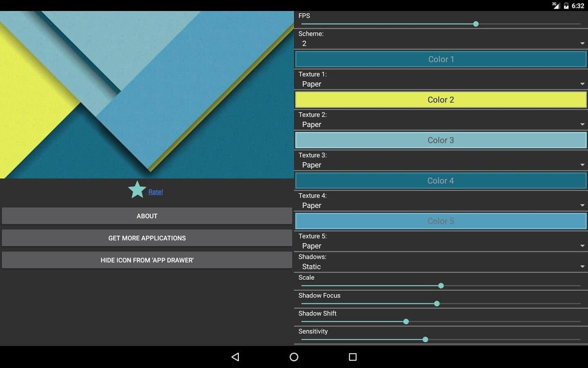Open the Texture 5 Paper selector
The height and width of the screenshot is (368, 588).
pos(441,246)
